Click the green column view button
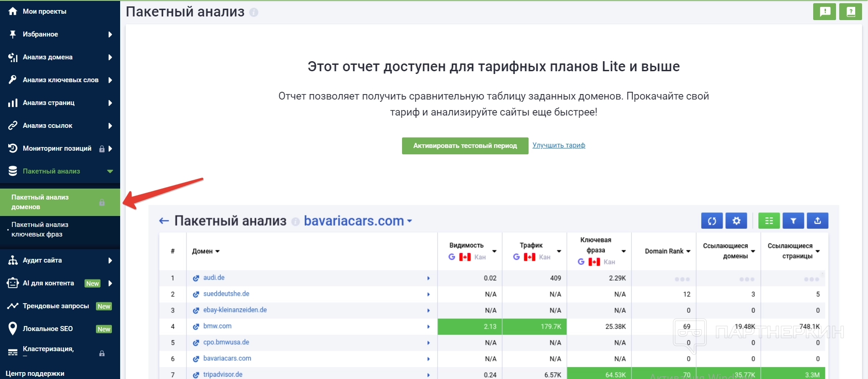Screen dimensions: 868x379 coord(769,221)
